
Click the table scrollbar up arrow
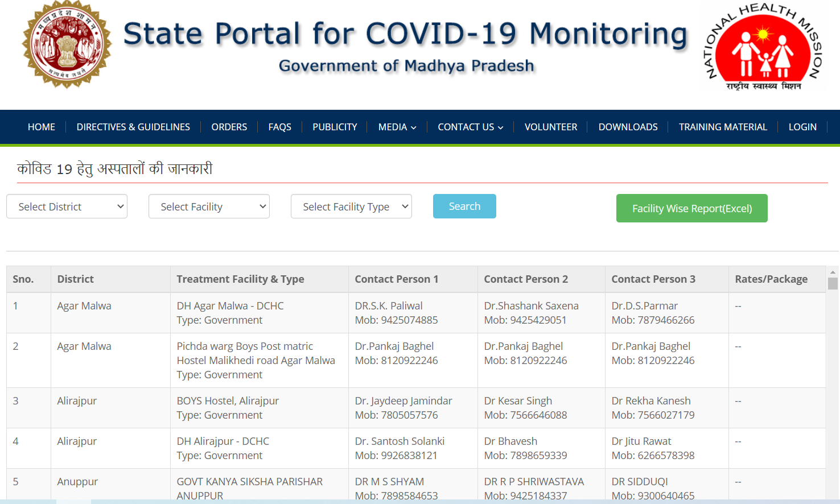coord(833,272)
